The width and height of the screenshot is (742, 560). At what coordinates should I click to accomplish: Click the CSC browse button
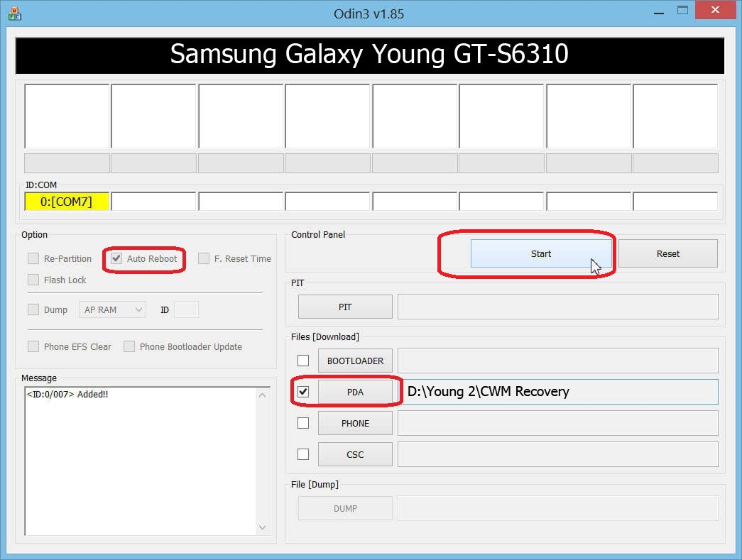355,454
